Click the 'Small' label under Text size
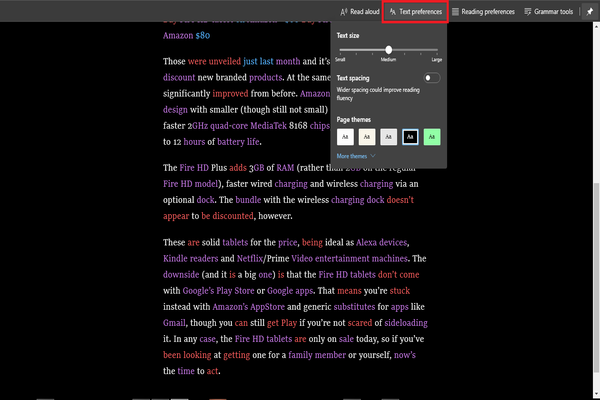Image resolution: width=600 pixels, height=400 pixels. 340,60
